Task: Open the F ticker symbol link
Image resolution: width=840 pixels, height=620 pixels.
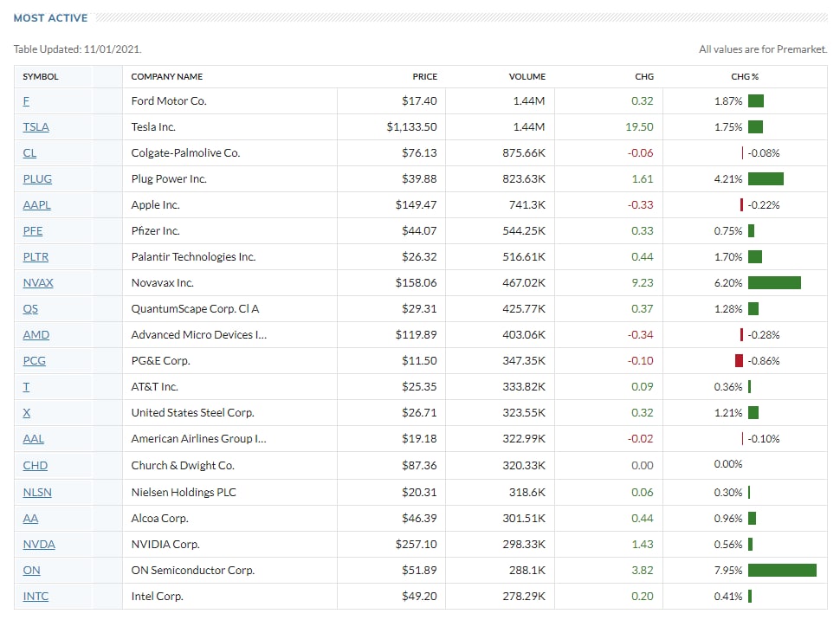Action: click(26, 101)
